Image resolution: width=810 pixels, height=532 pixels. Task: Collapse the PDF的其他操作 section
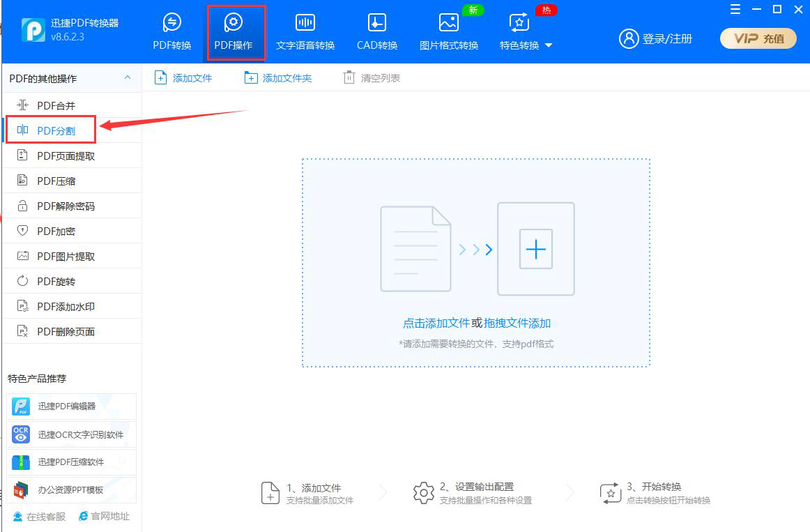click(128, 77)
